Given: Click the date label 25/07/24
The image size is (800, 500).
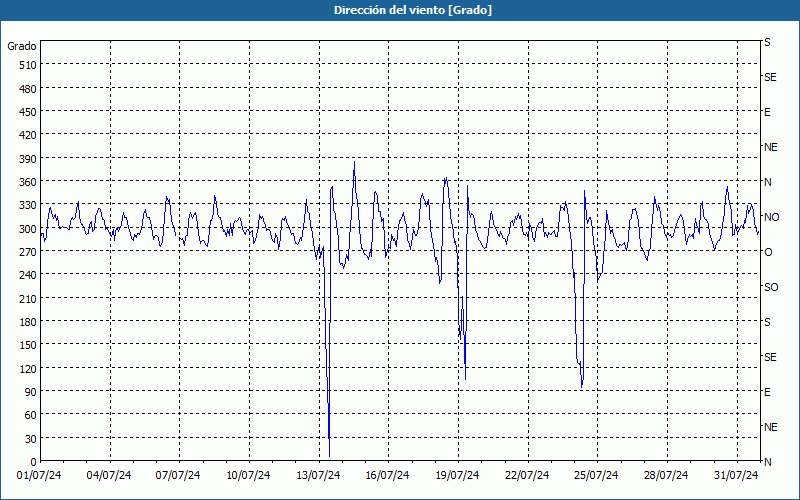Looking at the screenshot, I should (596, 476).
